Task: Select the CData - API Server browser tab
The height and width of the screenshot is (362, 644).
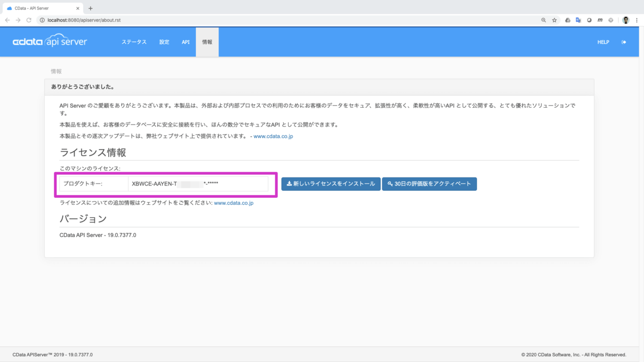Action: tap(43, 8)
